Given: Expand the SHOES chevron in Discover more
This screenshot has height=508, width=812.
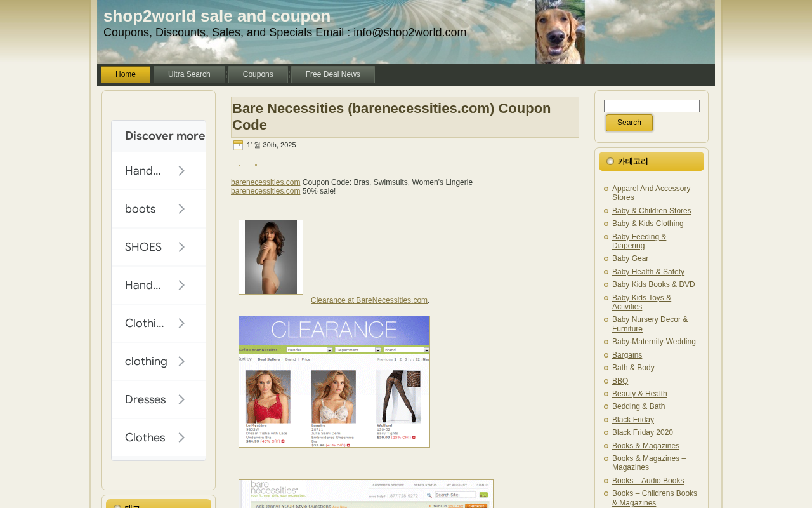Looking at the screenshot, I should [181, 247].
